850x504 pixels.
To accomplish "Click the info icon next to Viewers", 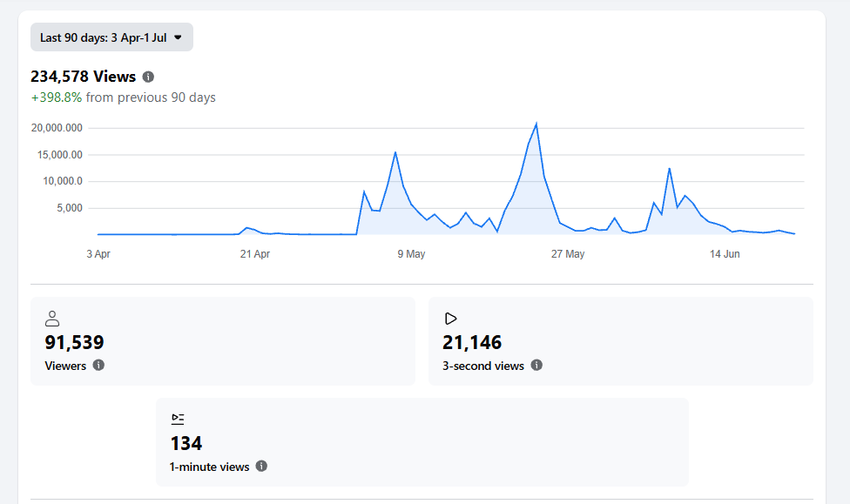I will click(x=98, y=366).
